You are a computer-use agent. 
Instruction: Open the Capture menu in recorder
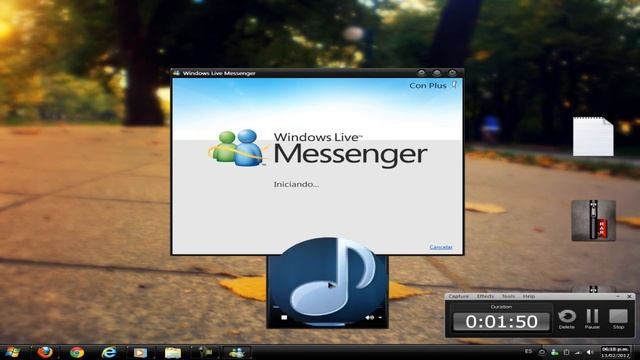(x=458, y=296)
